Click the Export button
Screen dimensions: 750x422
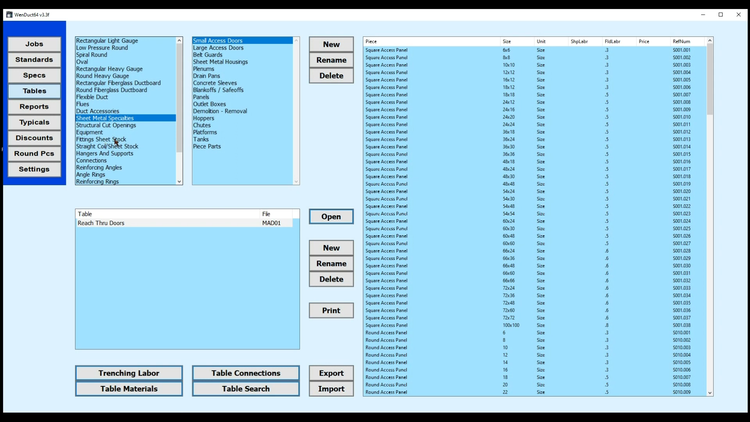click(331, 373)
